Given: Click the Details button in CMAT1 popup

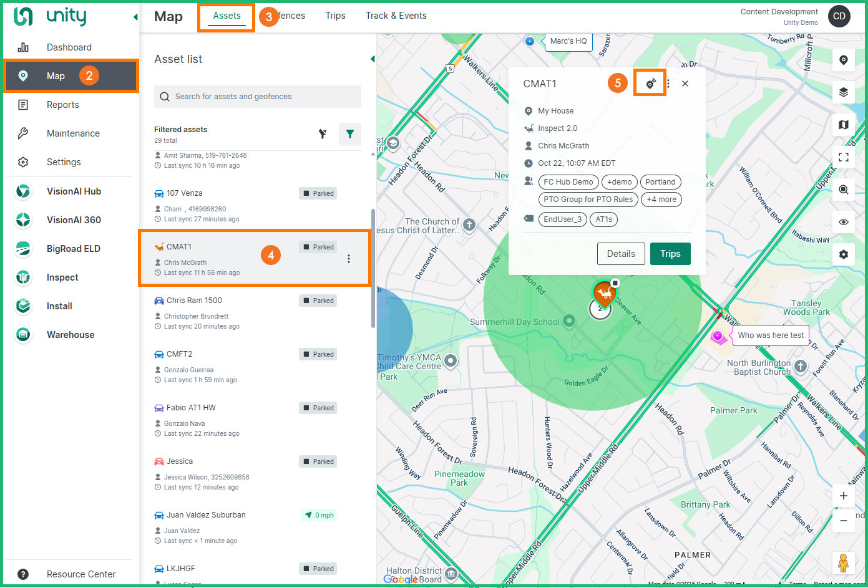Looking at the screenshot, I should click(x=620, y=254).
